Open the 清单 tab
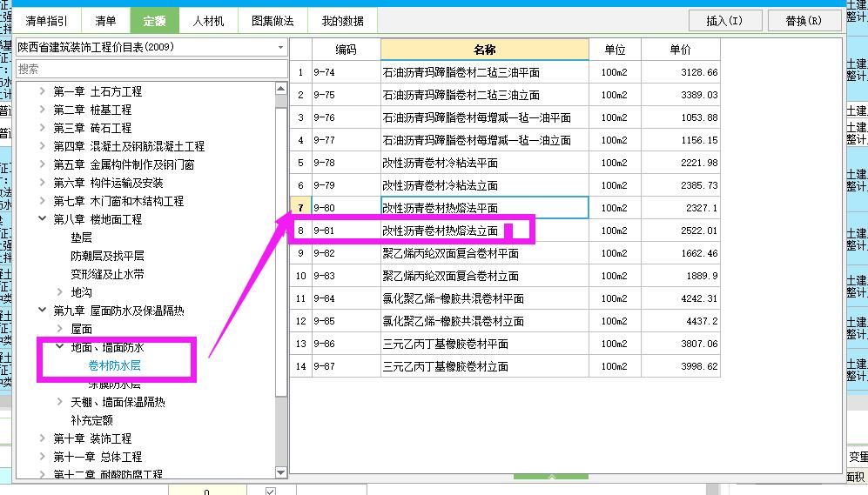Image resolution: width=868 pixels, height=495 pixels. [105, 21]
